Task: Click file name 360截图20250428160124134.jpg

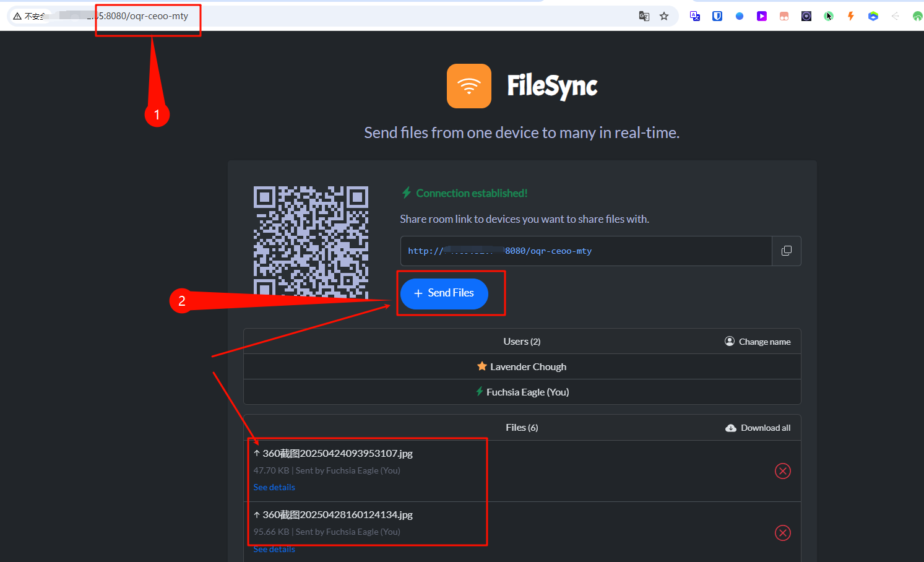Action: (x=337, y=514)
